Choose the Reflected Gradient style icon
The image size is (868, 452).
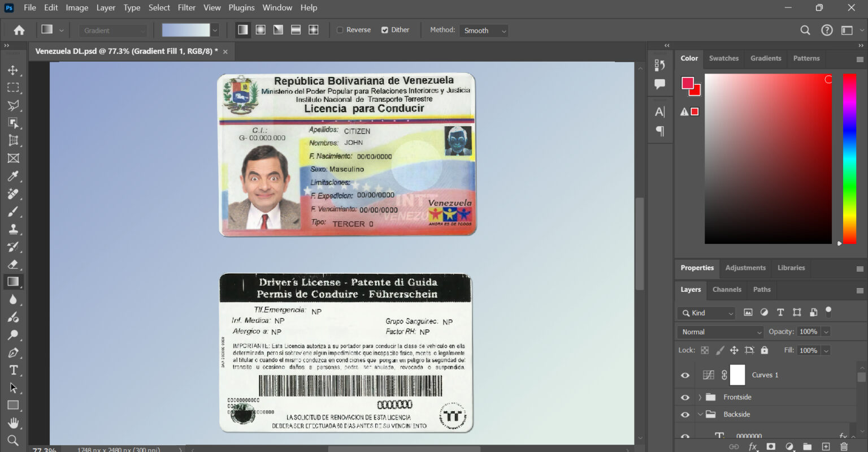[296, 30]
